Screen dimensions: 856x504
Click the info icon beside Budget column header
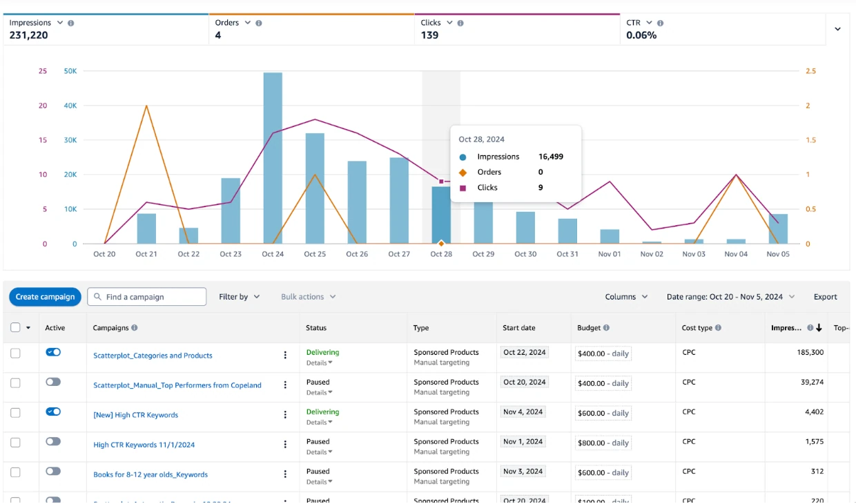pyautogui.click(x=606, y=328)
